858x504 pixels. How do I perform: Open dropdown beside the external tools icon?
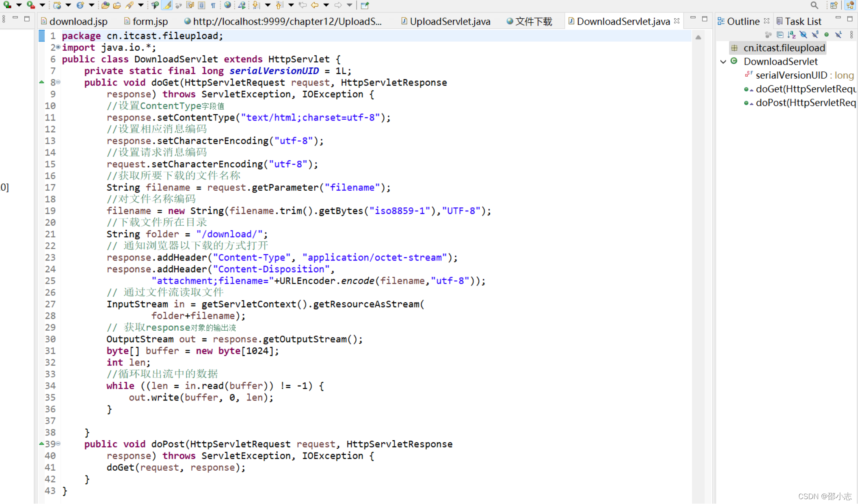(x=42, y=5)
